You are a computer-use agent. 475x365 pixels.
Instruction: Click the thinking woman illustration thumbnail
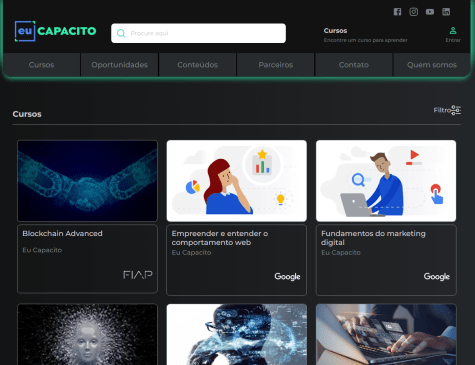[x=237, y=181]
